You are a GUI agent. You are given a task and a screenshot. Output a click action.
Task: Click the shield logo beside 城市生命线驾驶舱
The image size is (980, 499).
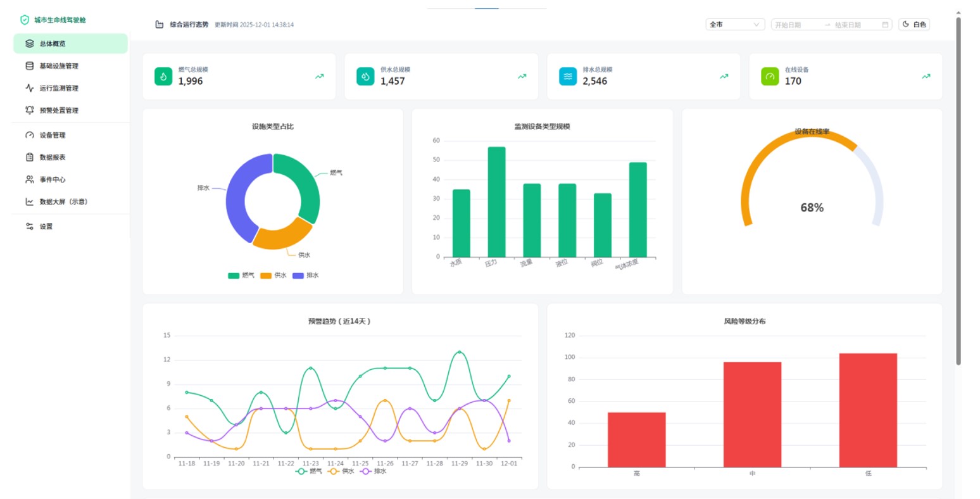tap(25, 20)
